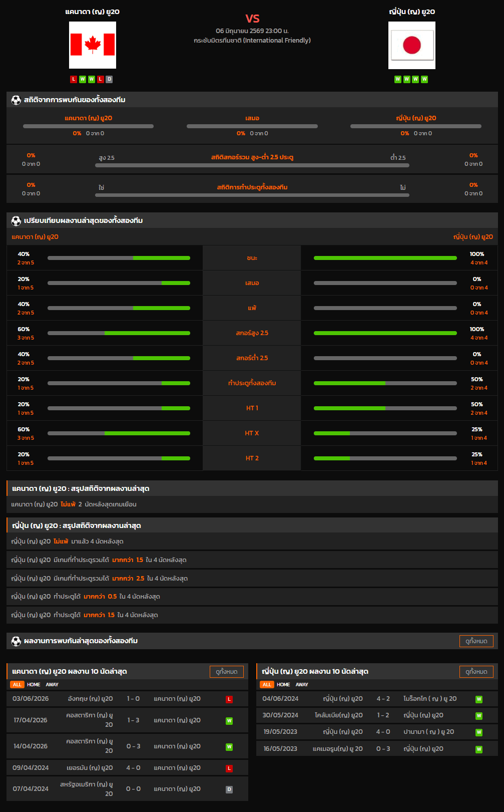This screenshot has height=812, width=504.
Task: Click Canada's 40% ชนะ progress bar
Action: [x=119, y=258]
